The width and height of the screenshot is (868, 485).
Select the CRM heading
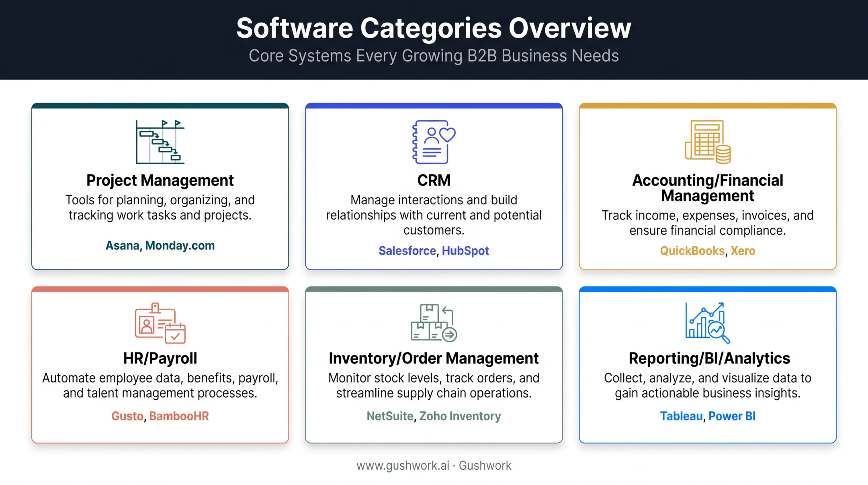[x=434, y=180]
